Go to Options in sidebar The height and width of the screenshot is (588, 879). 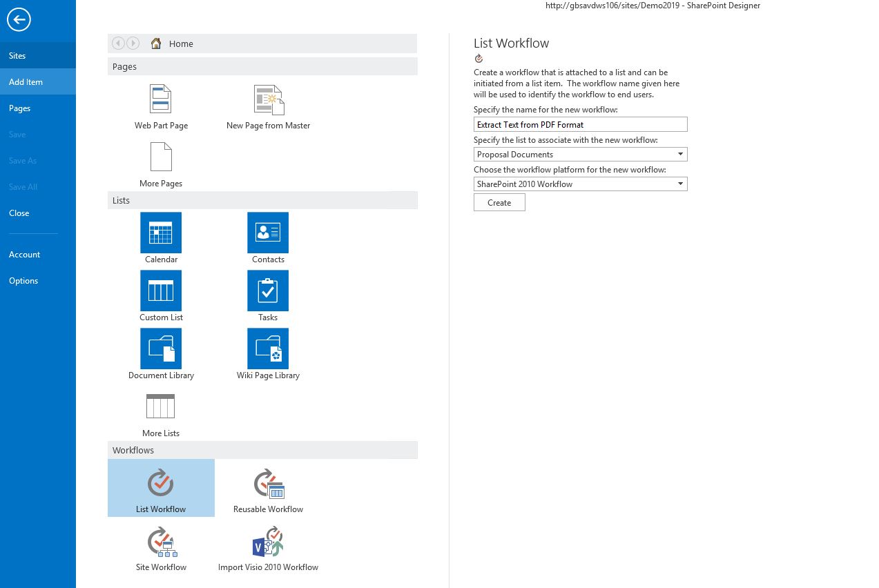click(x=23, y=281)
